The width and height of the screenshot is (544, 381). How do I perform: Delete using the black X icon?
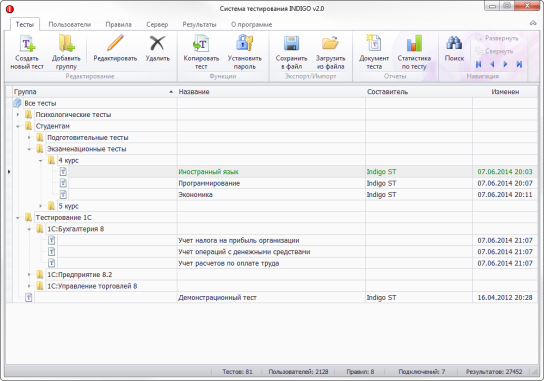click(x=158, y=43)
